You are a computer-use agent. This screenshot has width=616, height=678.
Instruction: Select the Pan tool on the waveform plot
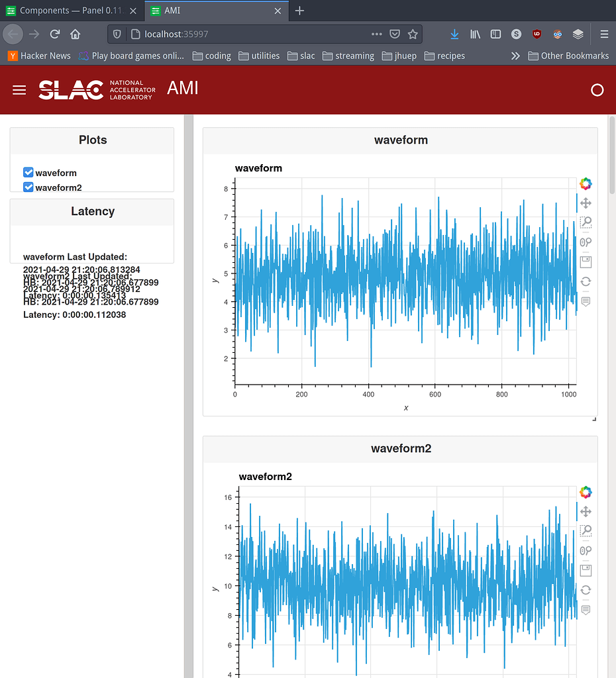click(x=586, y=203)
